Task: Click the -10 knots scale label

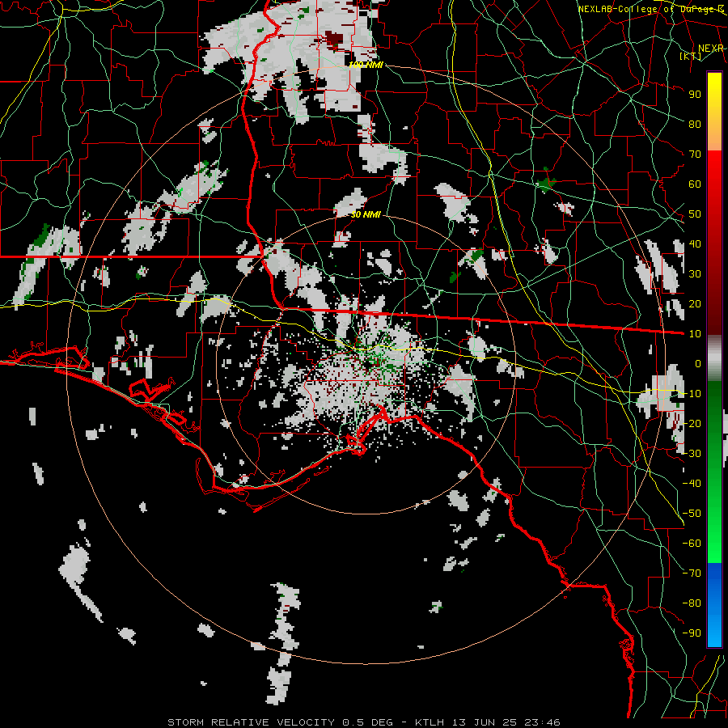Action: pyautogui.click(x=692, y=394)
